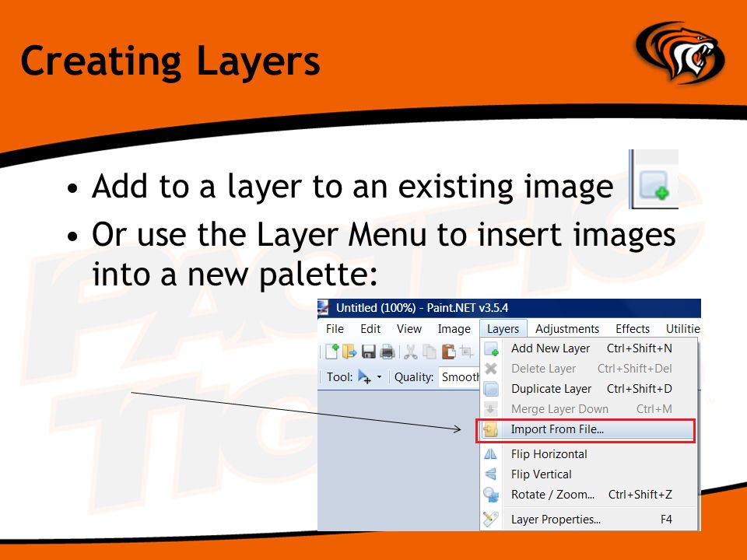Open the Utilities menu
747x560 pixels.
(682, 328)
